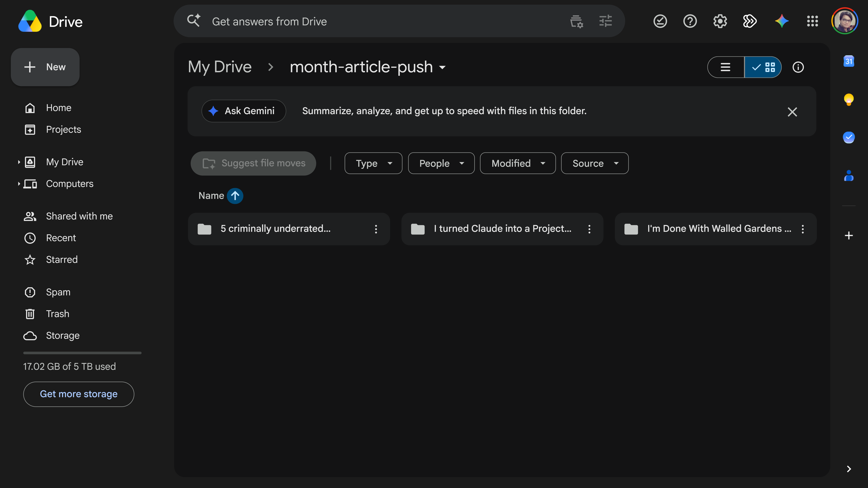The height and width of the screenshot is (488, 868).
Task: Click Get more storage
Action: [x=79, y=394]
